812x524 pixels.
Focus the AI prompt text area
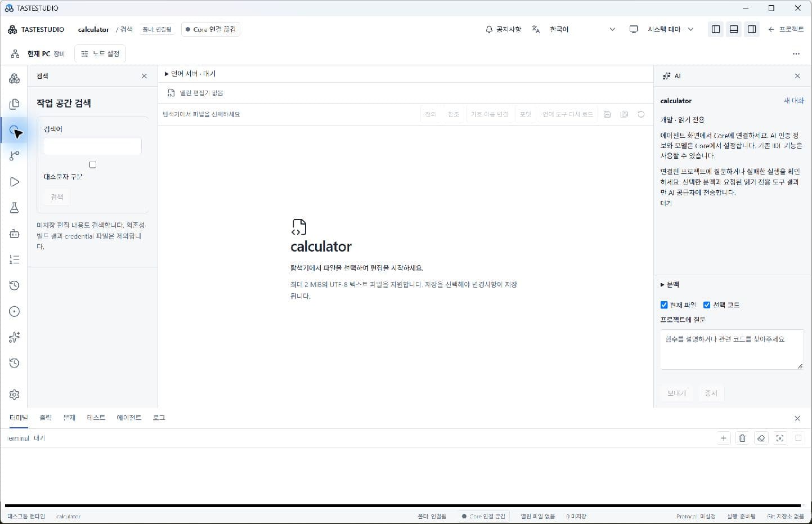[732, 350]
